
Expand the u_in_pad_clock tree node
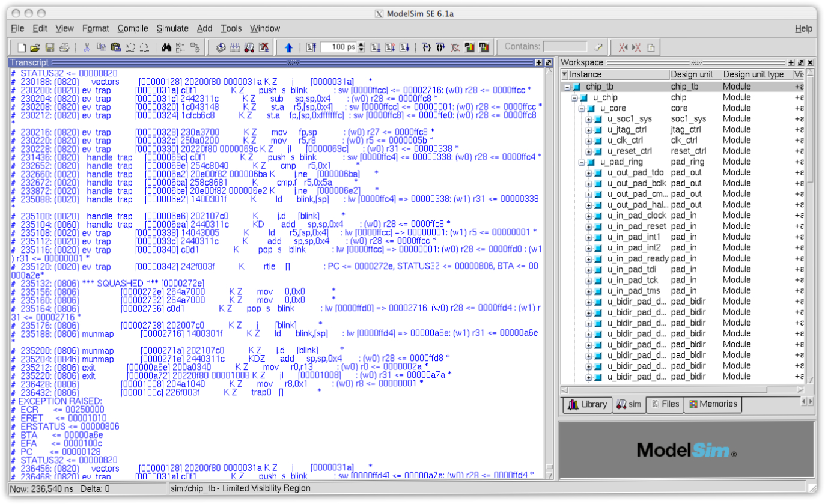(589, 216)
